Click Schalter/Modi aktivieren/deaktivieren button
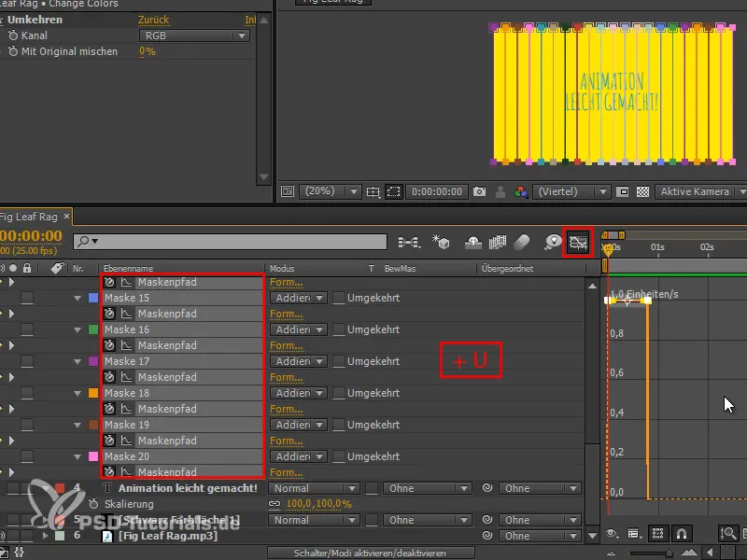 (370, 553)
